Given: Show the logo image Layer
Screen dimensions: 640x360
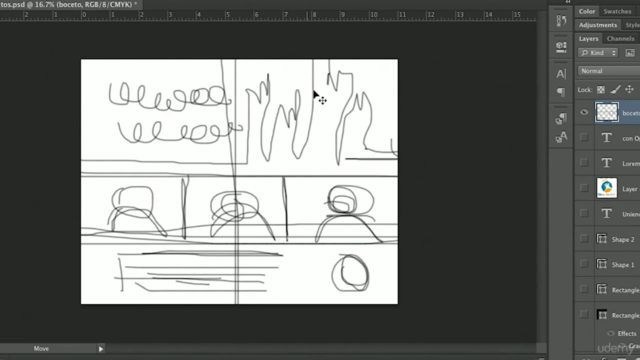Looking at the screenshot, I should click(x=584, y=188).
